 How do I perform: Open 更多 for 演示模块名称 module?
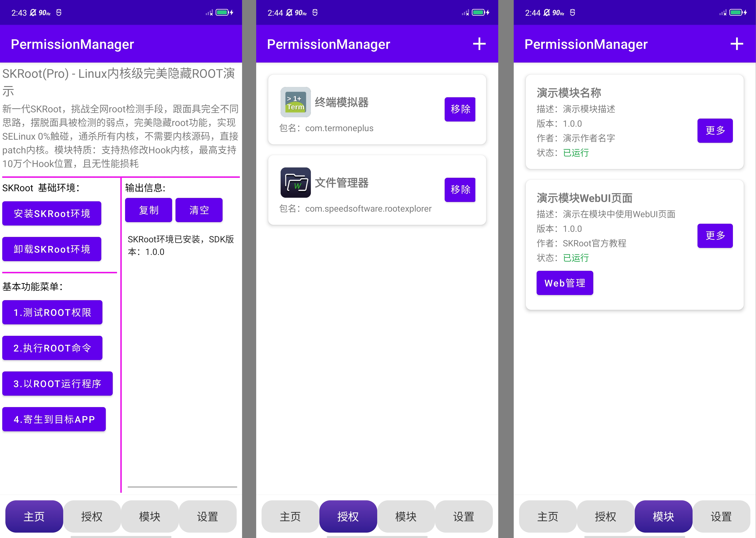click(x=715, y=130)
